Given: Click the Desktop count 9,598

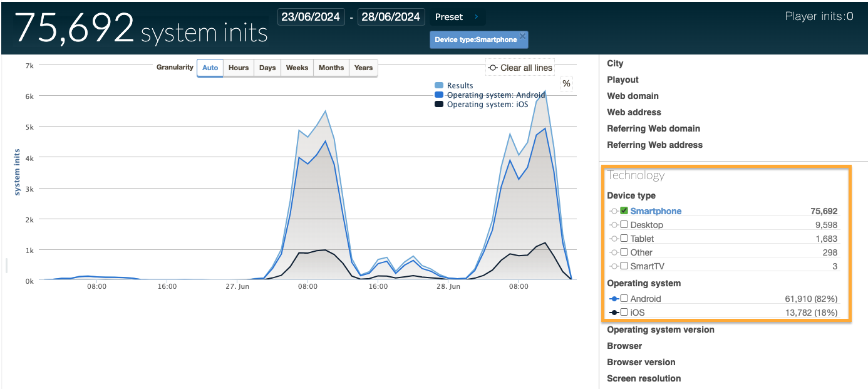Looking at the screenshot, I should click(825, 225).
